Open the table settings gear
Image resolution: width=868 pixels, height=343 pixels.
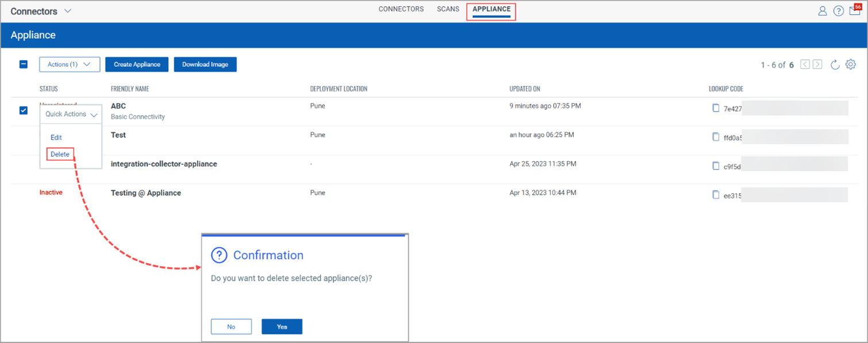click(x=851, y=64)
